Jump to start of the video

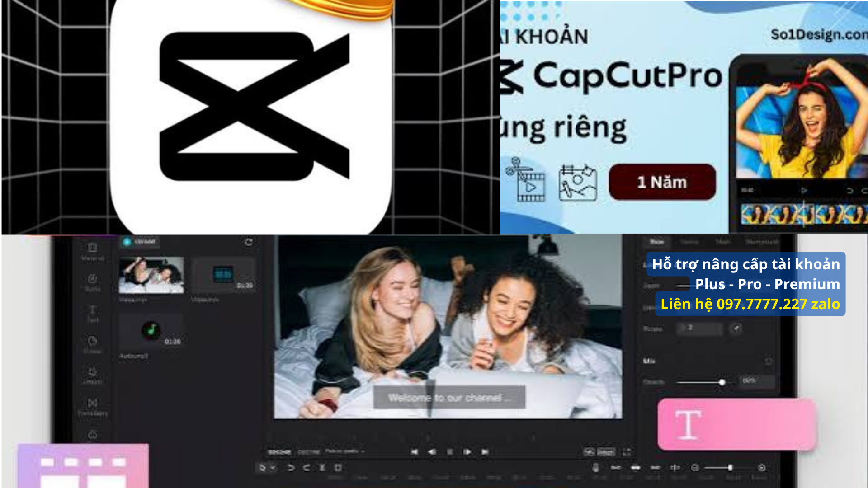click(x=415, y=452)
